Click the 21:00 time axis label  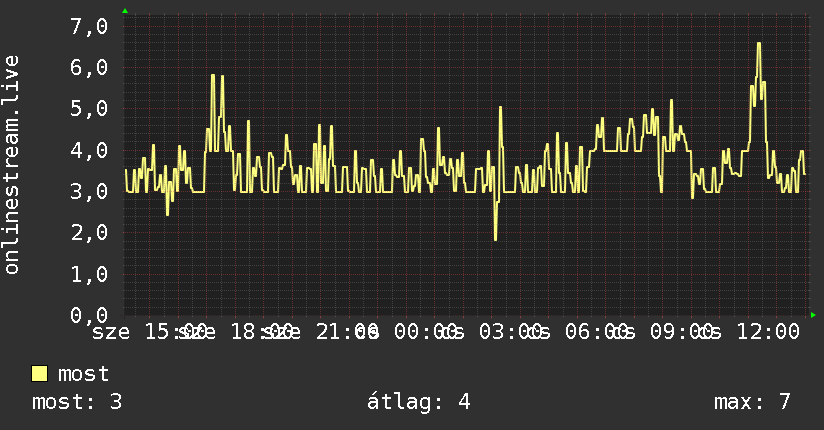point(347,332)
